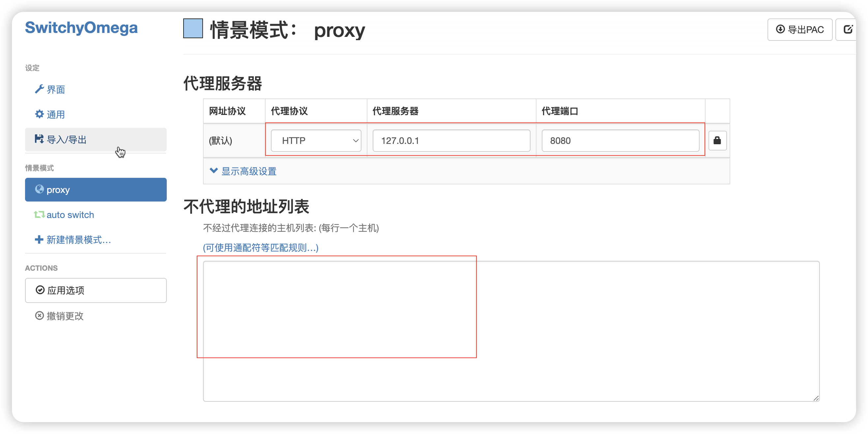Image resolution: width=868 pixels, height=434 pixels.
Task: Click inside the bypass list textarea
Action: click(511, 331)
